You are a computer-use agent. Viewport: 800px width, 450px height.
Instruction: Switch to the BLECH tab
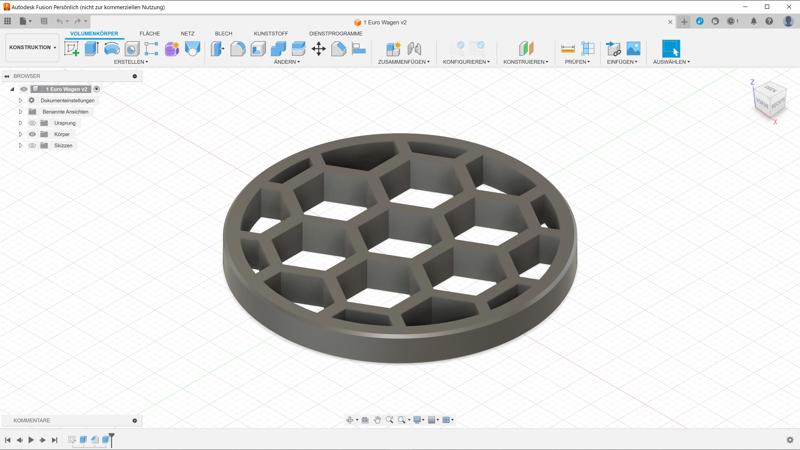point(223,33)
